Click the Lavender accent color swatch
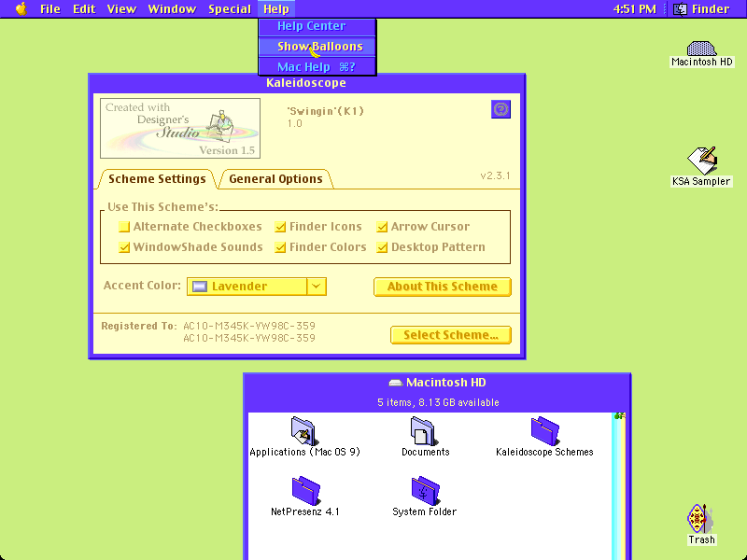747x560 pixels. (x=199, y=287)
